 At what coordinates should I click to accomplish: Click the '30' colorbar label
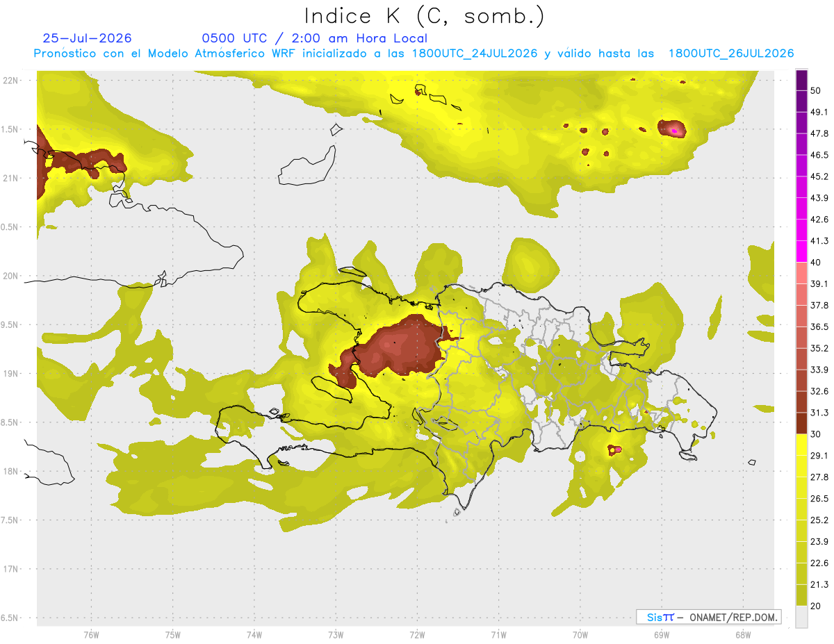click(x=817, y=434)
